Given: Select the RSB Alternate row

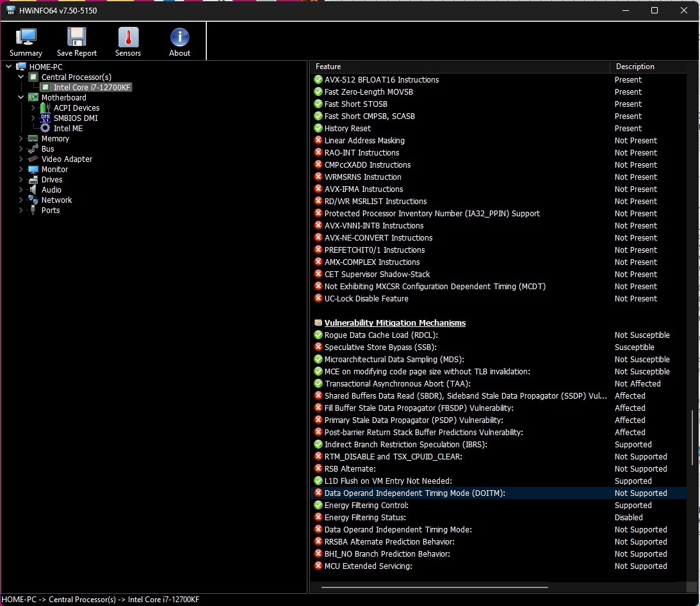Looking at the screenshot, I should 499,468.
